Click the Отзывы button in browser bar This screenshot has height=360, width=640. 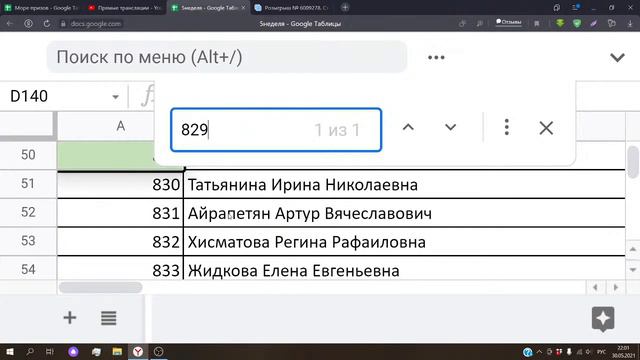tap(508, 22)
